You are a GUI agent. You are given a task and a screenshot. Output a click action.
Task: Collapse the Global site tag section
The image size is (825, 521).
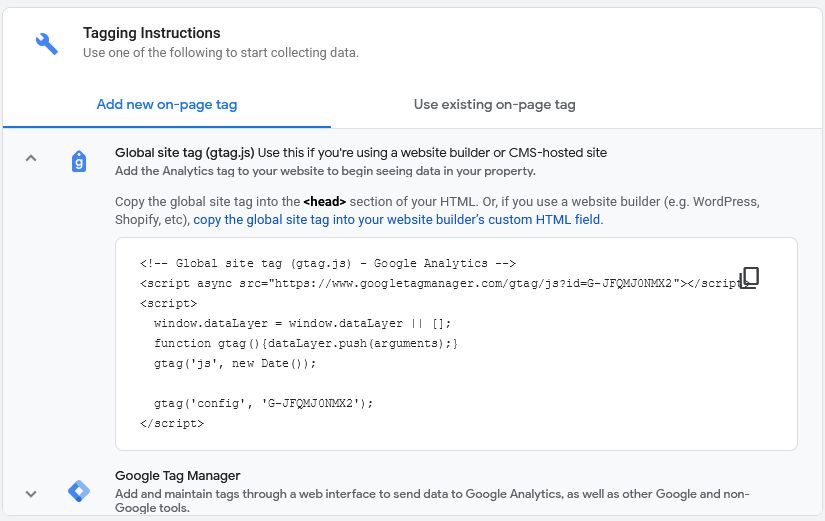[x=31, y=158]
